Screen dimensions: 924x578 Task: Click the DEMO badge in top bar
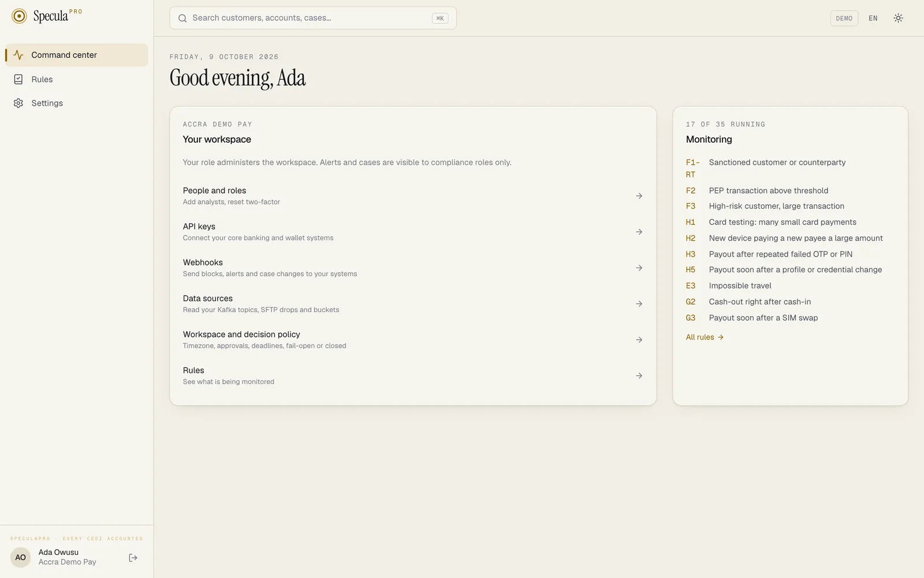click(844, 18)
